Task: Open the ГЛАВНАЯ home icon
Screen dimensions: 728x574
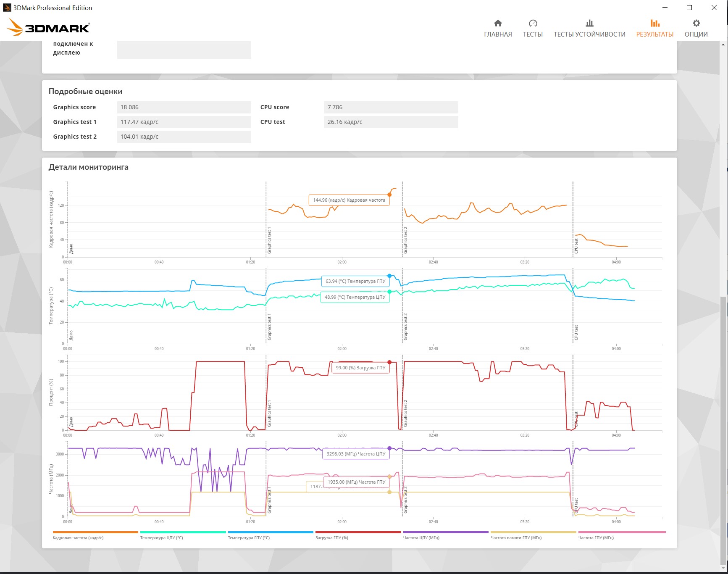Action: point(498,23)
